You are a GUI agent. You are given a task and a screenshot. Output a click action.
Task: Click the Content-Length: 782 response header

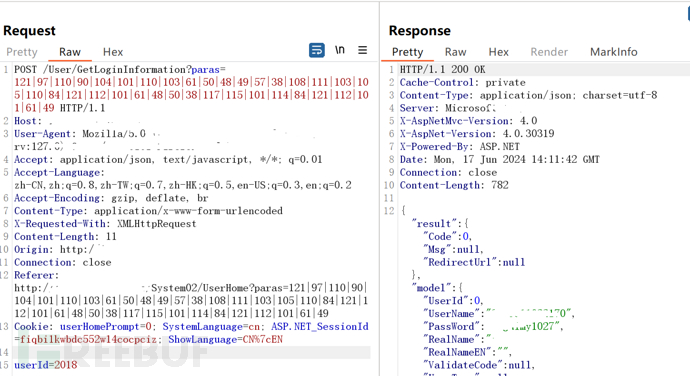pos(454,185)
